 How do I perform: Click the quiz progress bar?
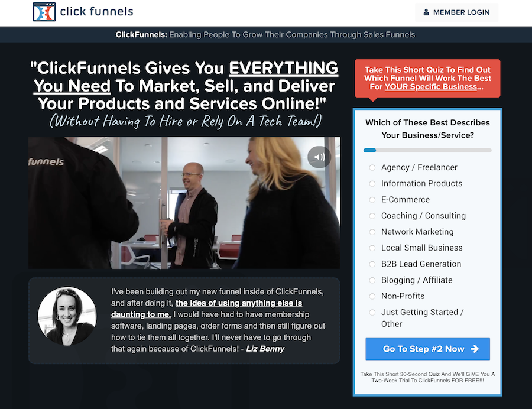click(427, 150)
